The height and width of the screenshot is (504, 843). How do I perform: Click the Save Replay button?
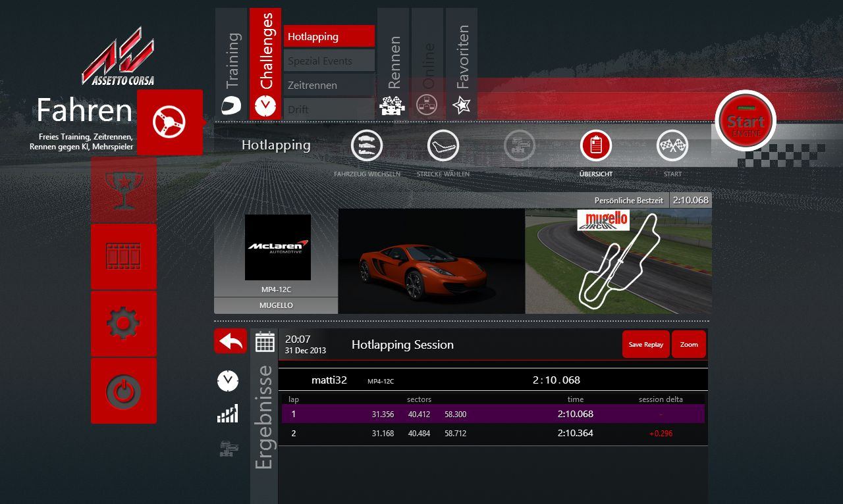pos(645,344)
